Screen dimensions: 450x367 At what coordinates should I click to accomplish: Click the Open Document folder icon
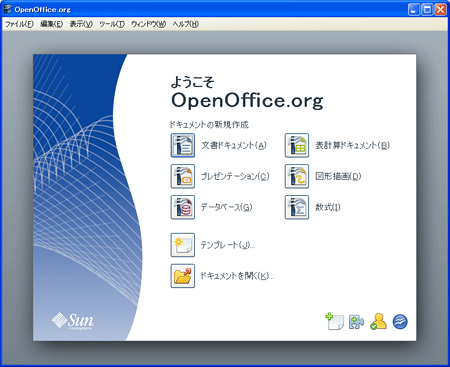pyautogui.click(x=183, y=276)
